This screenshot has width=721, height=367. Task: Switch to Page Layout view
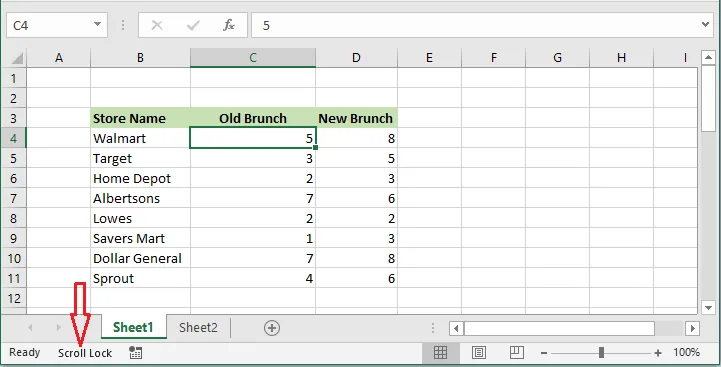(x=479, y=353)
